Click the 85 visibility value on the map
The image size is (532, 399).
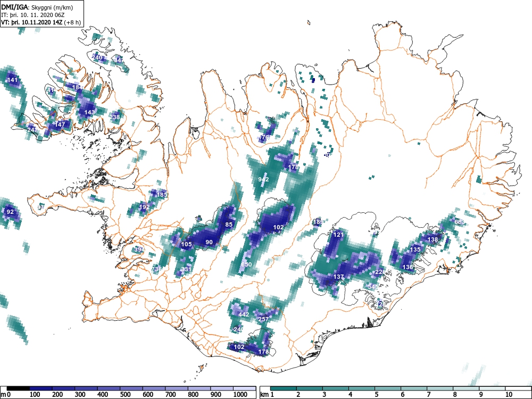point(229,225)
